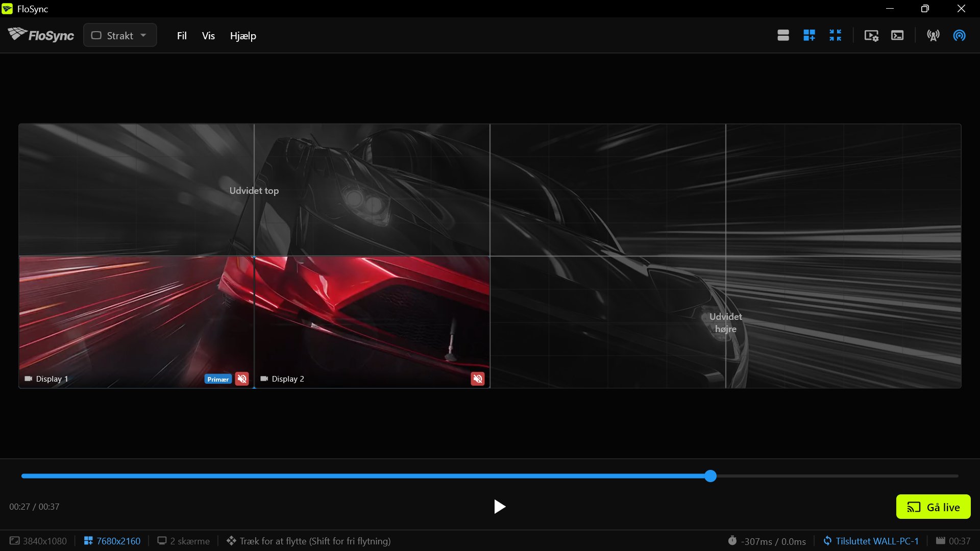Image resolution: width=980 pixels, height=551 pixels.
Task: Click the add display grid icon
Action: 809,35
